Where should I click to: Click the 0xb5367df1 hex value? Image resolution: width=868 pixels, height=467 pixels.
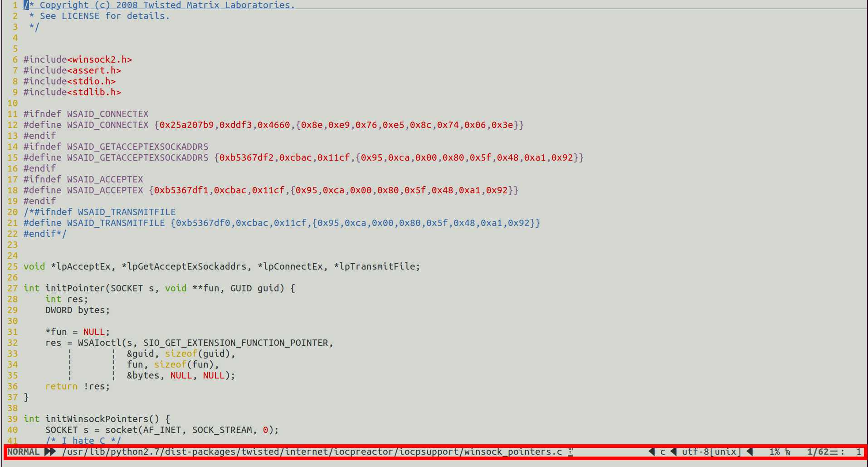181,190
